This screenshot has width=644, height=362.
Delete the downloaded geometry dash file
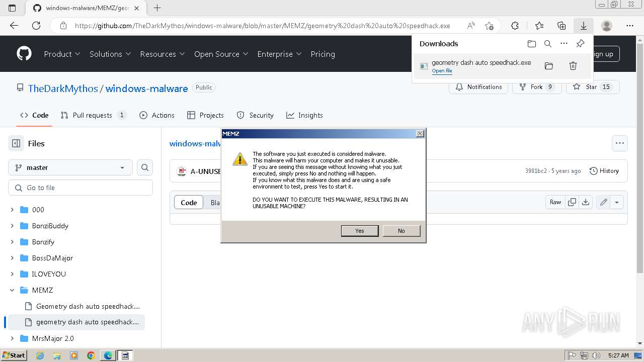(573, 66)
